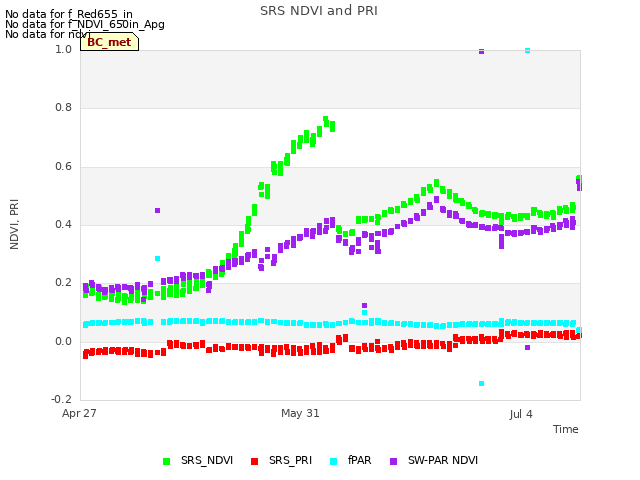640x480 pixels.
Task: Click the 'No data for f_Red655_in' message
Action: click(x=69, y=14)
